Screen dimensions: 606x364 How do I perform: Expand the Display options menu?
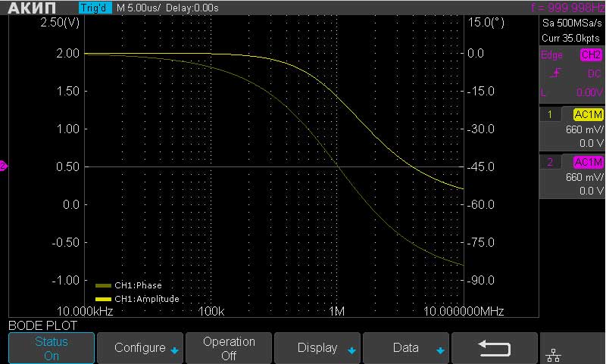pyautogui.click(x=317, y=348)
